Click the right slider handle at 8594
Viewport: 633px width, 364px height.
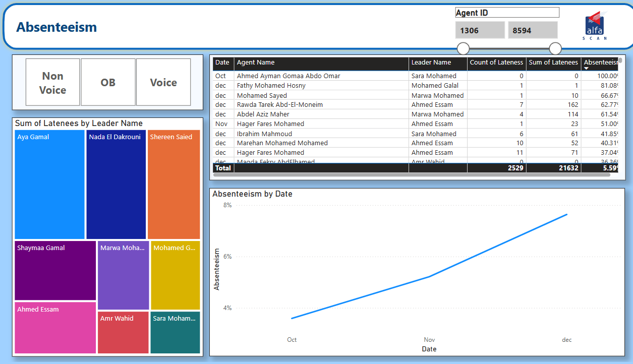(555, 48)
